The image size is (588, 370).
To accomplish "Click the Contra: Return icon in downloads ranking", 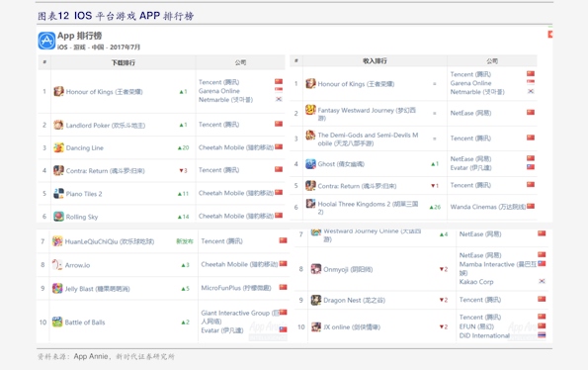I will coord(58,170).
